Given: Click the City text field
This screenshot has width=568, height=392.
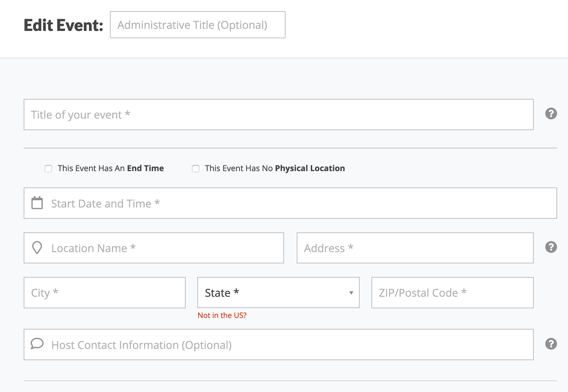Looking at the screenshot, I should click(104, 293).
